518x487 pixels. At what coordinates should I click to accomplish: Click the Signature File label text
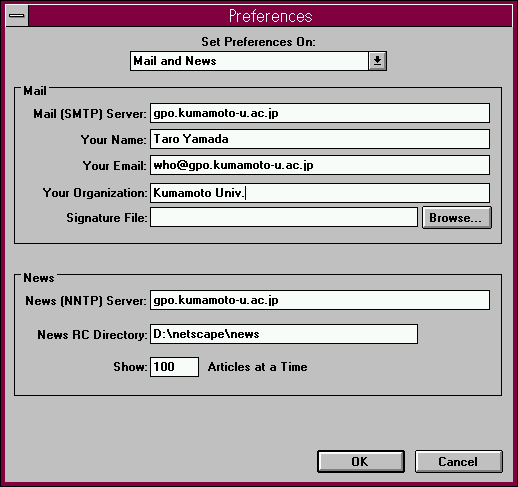pyautogui.click(x=107, y=218)
